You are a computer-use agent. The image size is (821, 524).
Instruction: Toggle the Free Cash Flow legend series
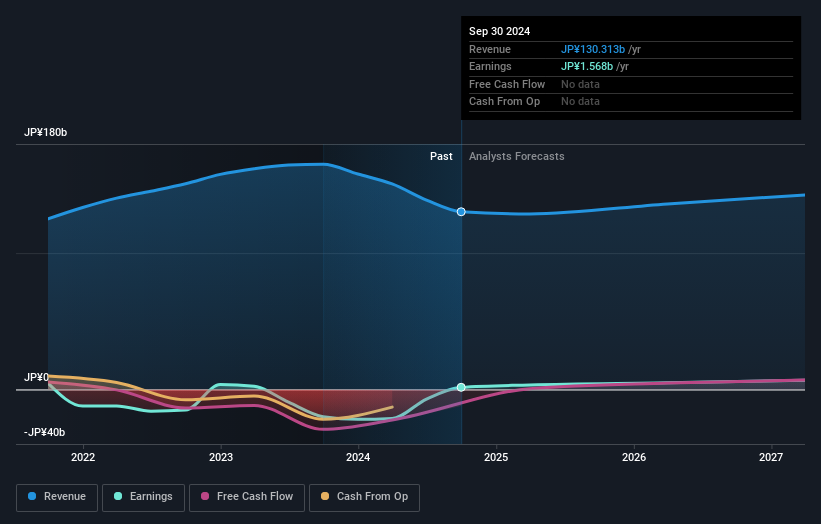(x=247, y=497)
